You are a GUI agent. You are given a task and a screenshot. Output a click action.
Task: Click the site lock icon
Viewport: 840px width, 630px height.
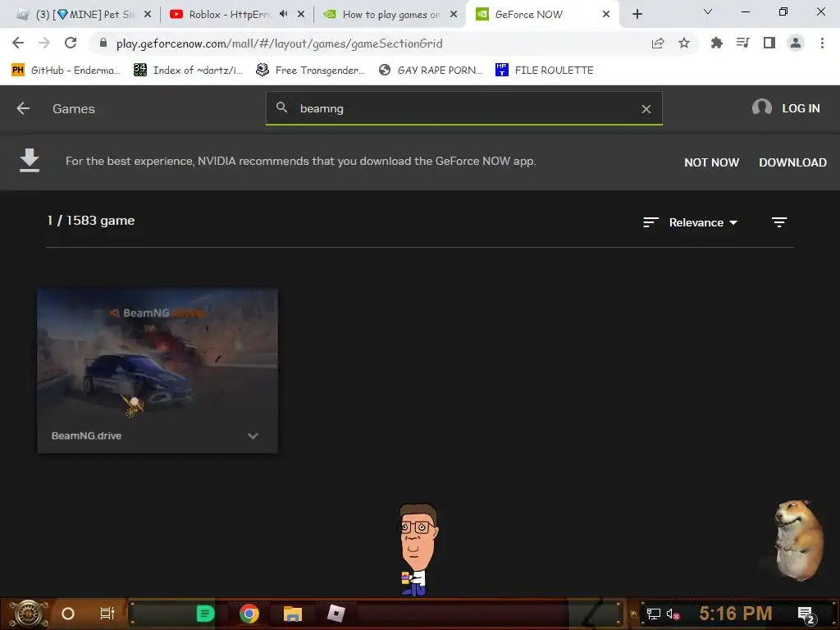[x=103, y=43]
